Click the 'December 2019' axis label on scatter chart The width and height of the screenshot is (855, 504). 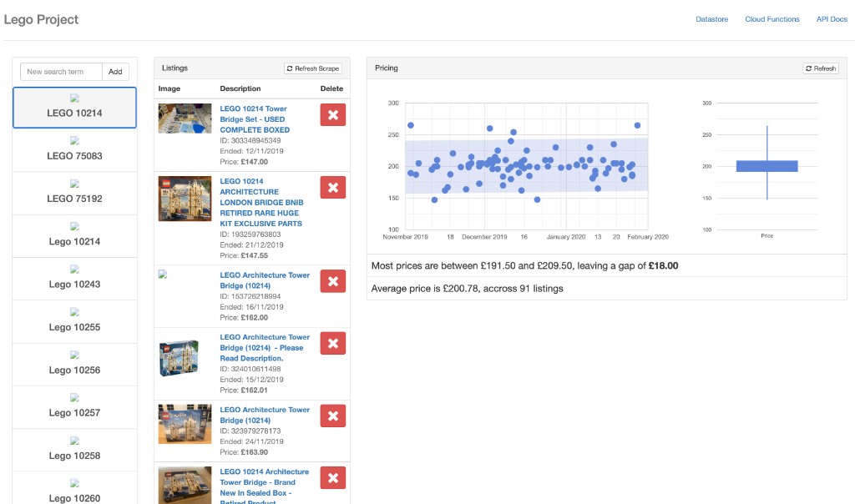click(x=484, y=237)
